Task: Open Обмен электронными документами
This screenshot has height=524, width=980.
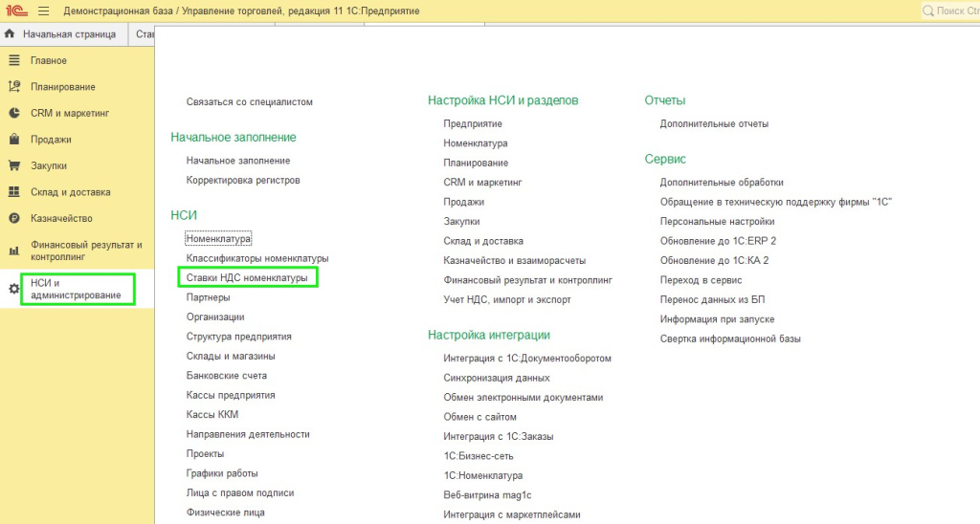Action: tap(523, 397)
